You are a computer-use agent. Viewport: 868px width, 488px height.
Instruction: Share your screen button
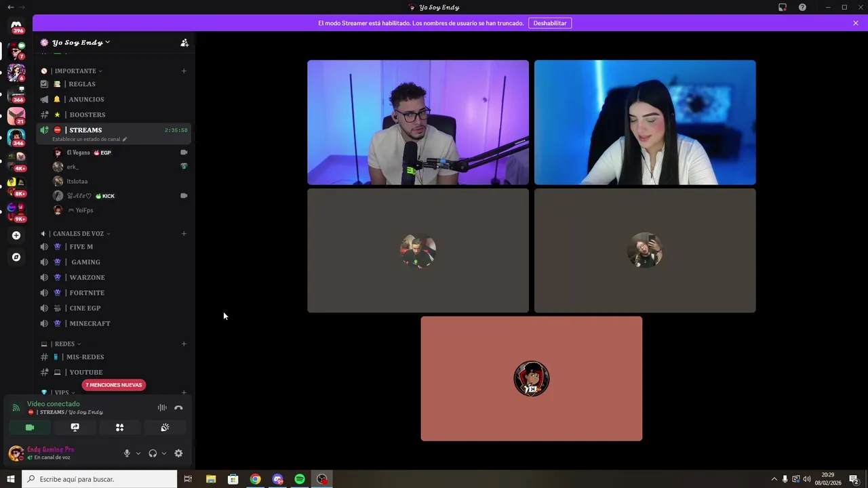[x=75, y=428]
